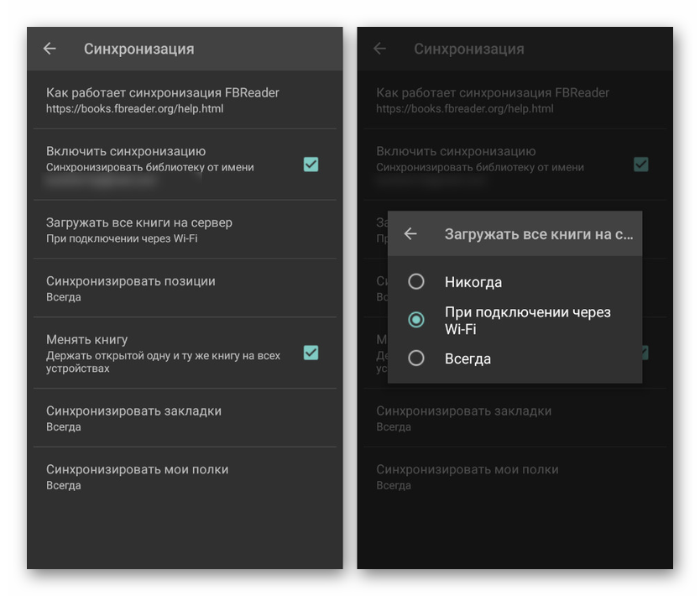This screenshot has height=596, width=700.
Task: Open Как работает синхронизация FBReader help on left
Action: tap(185, 100)
